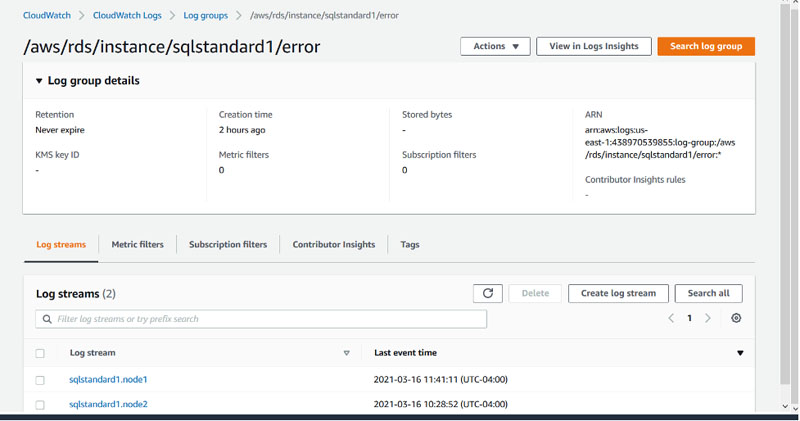This screenshot has height=421, width=800.
Task: Refresh the log streams list
Action: click(488, 293)
